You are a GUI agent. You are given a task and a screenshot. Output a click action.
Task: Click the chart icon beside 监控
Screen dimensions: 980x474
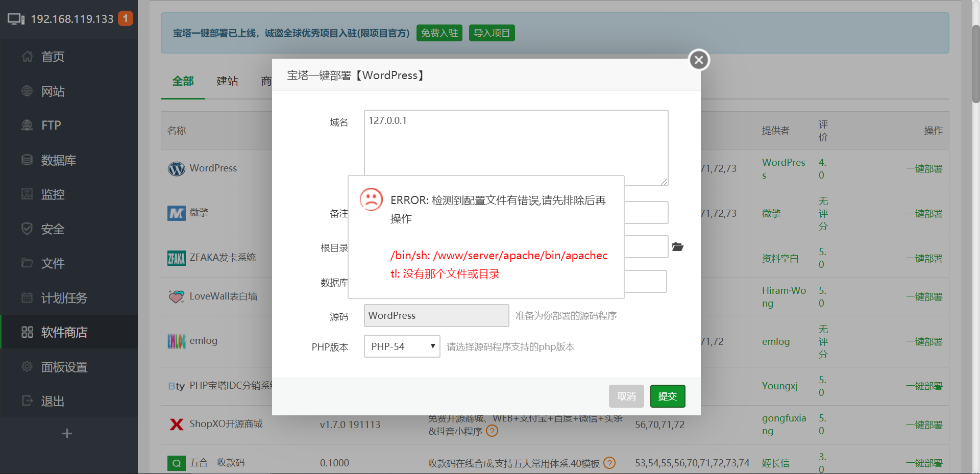click(27, 194)
